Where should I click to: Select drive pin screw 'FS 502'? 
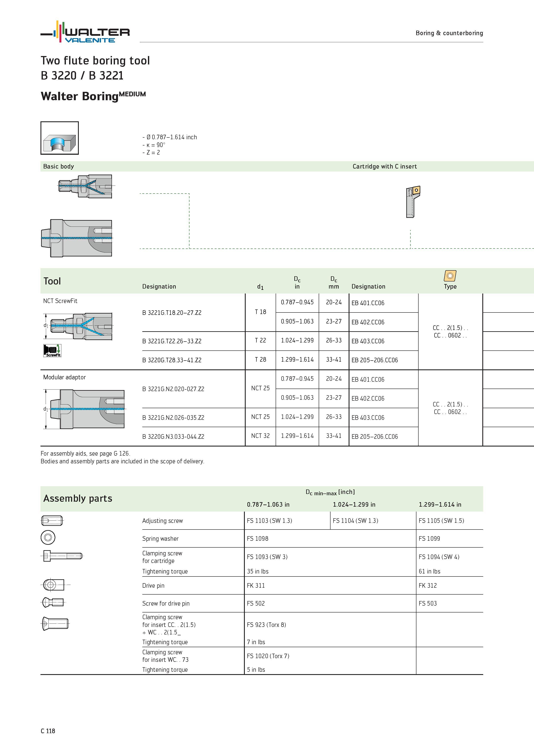coord(256,603)
